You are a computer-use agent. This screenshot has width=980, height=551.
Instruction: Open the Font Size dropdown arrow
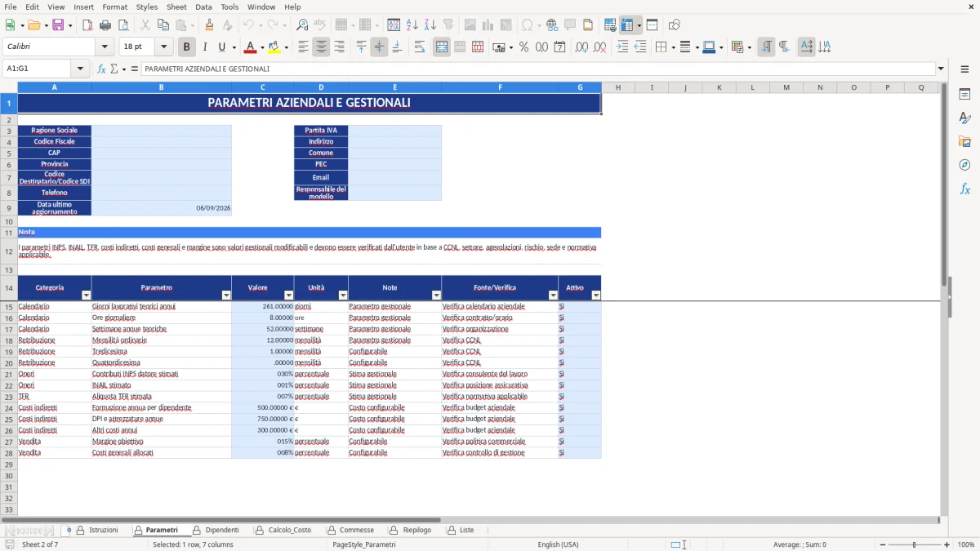164,47
